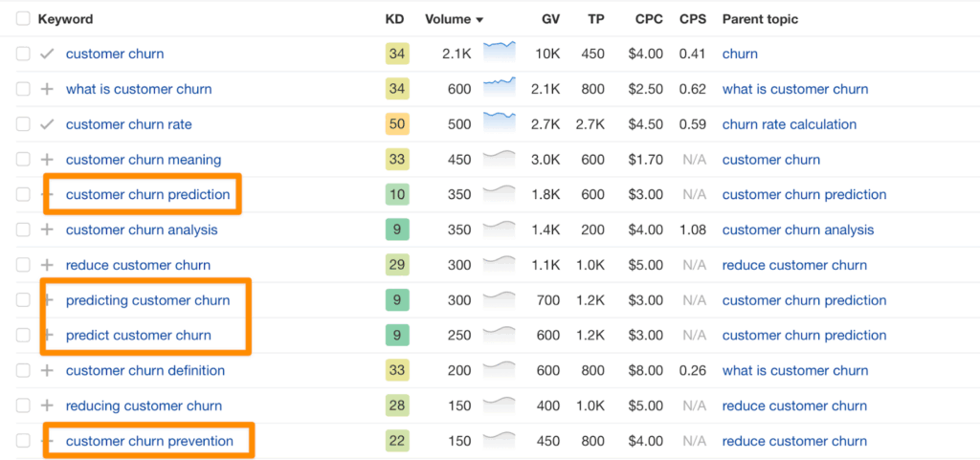Add customer churn definition with plus icon

tap(47, 370)
